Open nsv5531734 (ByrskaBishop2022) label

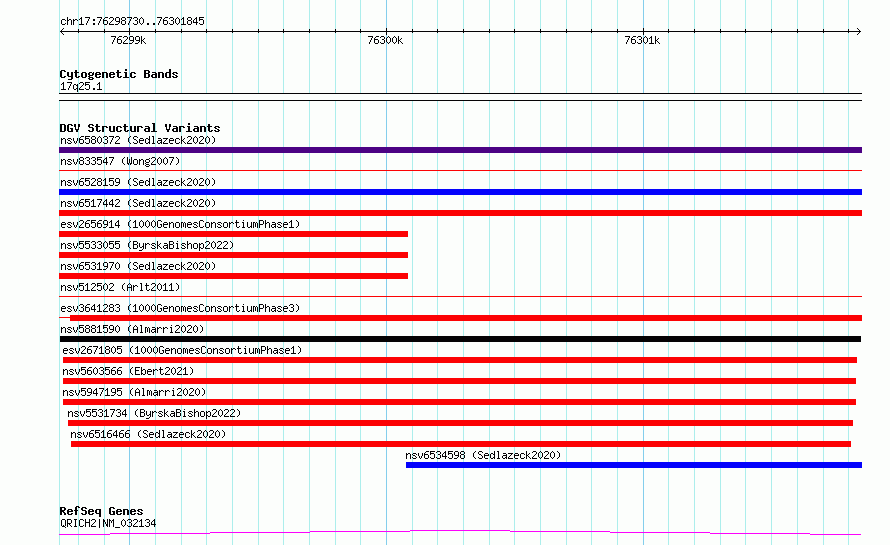pyautogui.click(x=154, y=413)
